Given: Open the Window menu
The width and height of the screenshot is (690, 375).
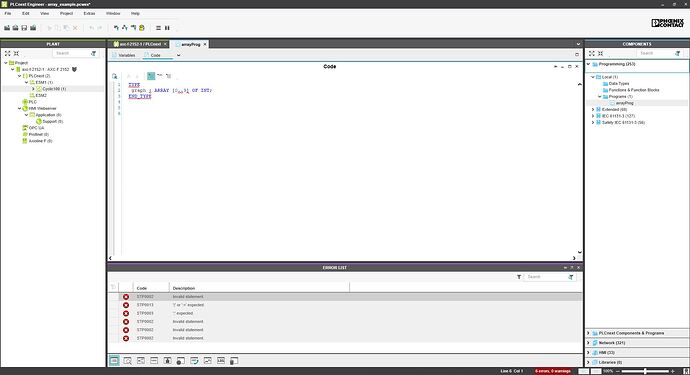Looking at the screenshot, I should tap(113, 14).
